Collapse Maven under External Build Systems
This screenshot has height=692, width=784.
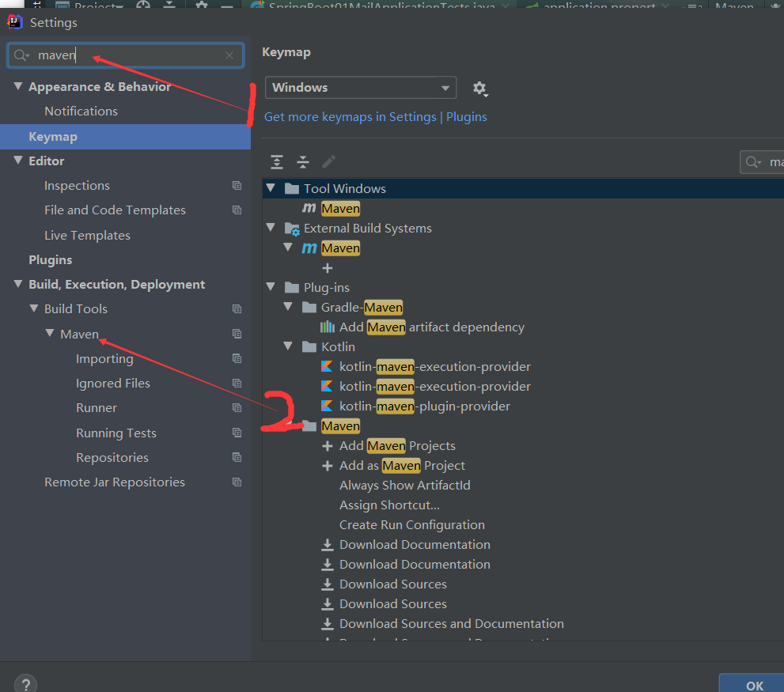coord(288,247)
